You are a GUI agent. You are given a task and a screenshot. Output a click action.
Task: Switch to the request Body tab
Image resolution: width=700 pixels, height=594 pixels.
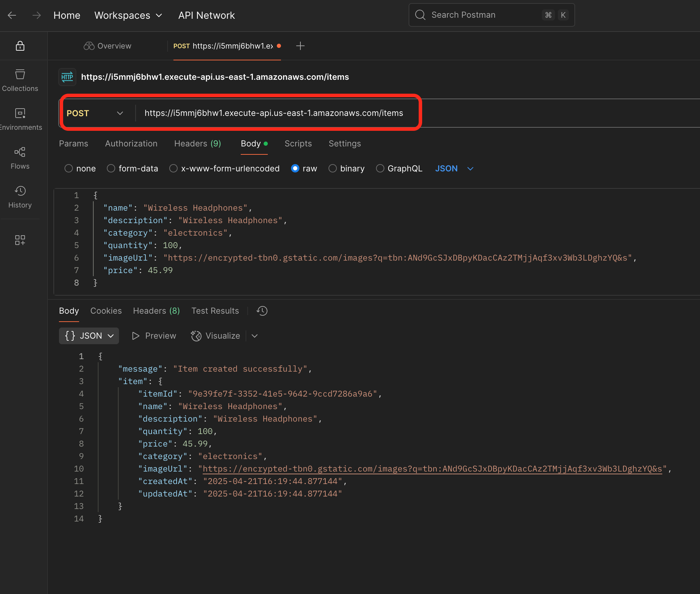coord(254,144)
